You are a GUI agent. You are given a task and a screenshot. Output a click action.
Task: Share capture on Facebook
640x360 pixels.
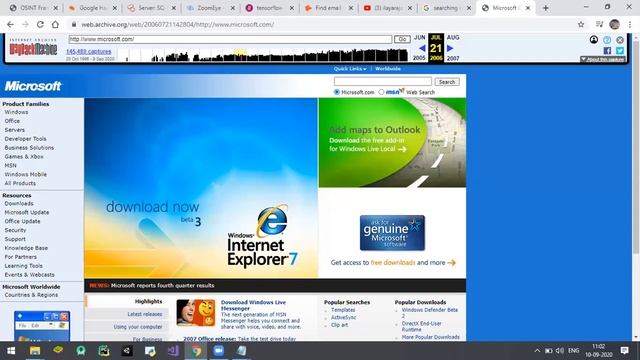click(607, 51)
